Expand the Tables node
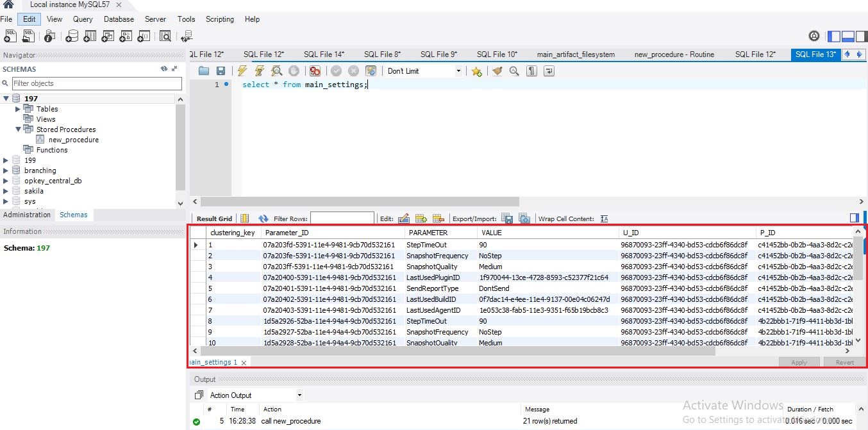This screenshot has height=430, width=868. click(18, 109)
